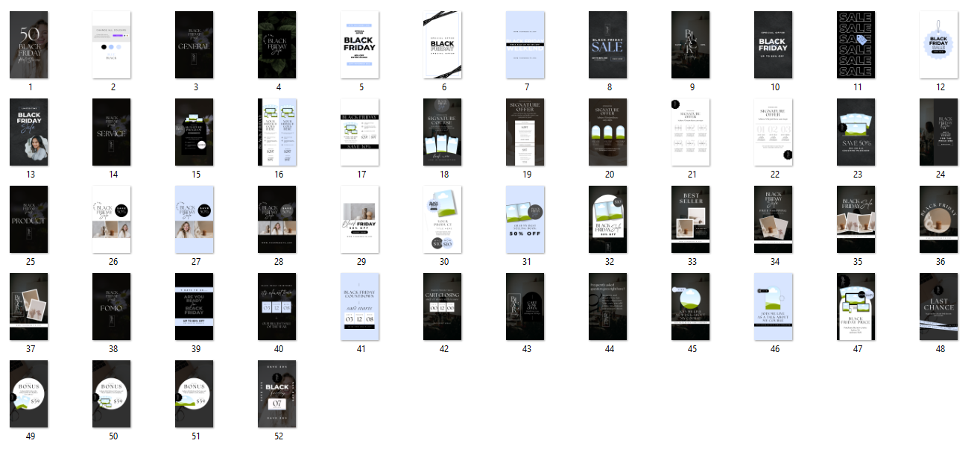Click the blue '50% OFF' thumbnail numbered 31

coord(525,219)
